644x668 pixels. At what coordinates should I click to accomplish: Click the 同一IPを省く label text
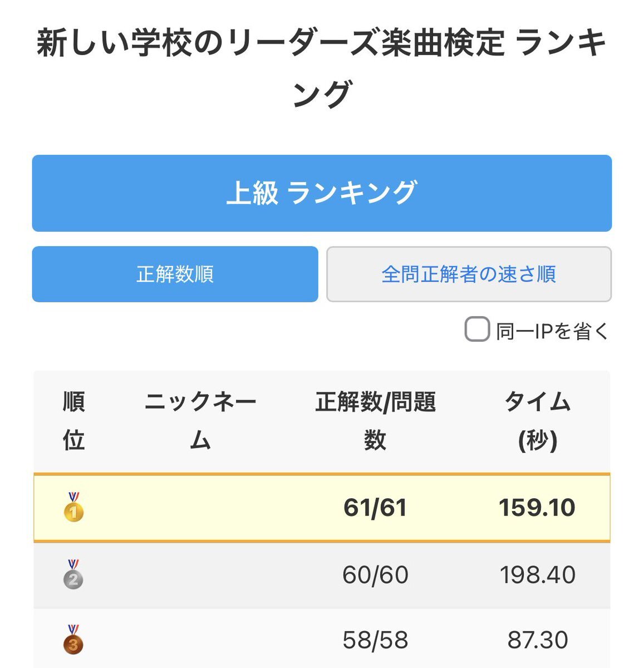[x=552, y=331]
